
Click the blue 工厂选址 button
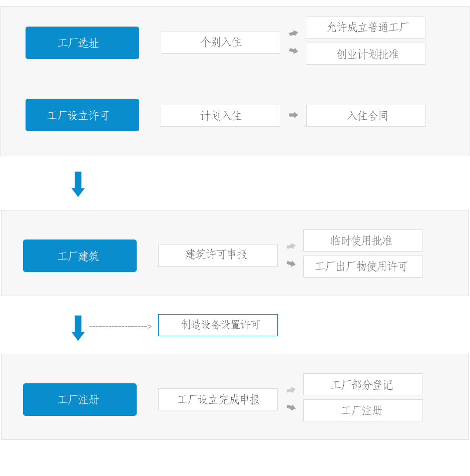(x=82, y=43)
